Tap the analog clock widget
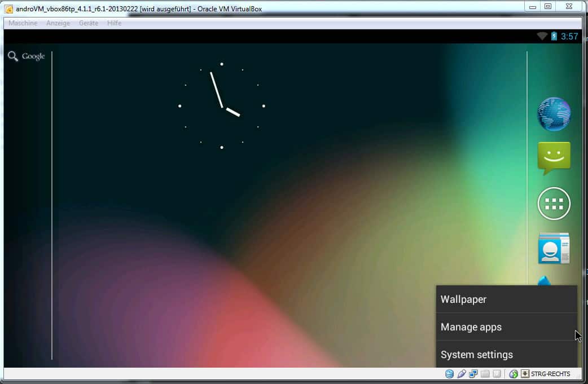Image resolution: width=588 pixels, height=384 pixels. pyautogui.click(x=222, y=106)
